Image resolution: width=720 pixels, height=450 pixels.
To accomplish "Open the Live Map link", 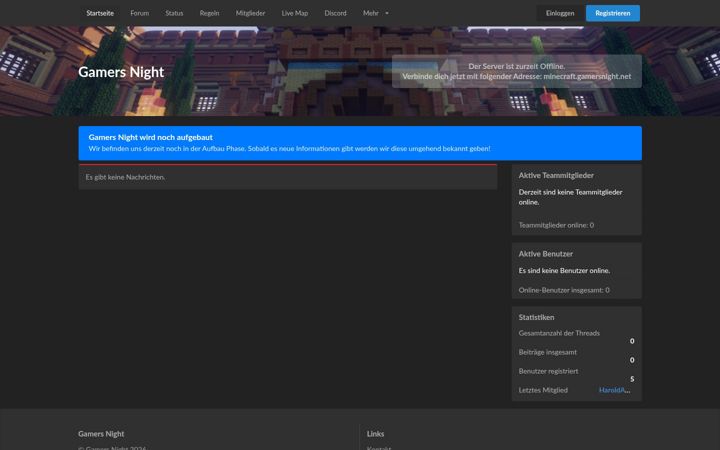I will coord(294,13).
